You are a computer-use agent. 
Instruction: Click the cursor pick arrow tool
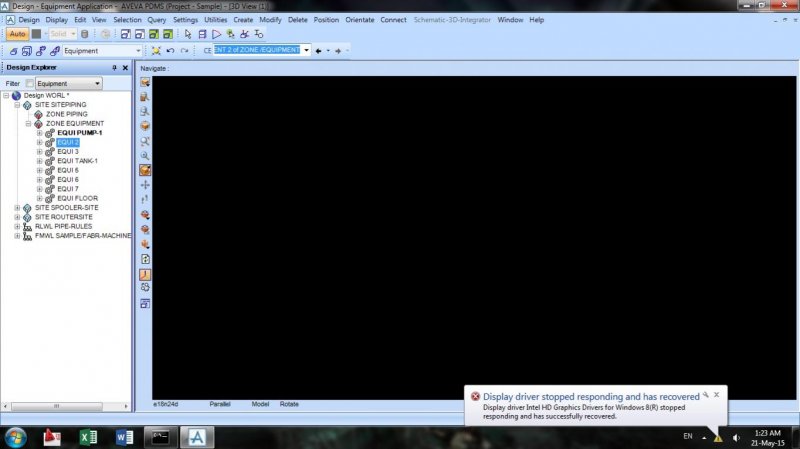[188, 34]
